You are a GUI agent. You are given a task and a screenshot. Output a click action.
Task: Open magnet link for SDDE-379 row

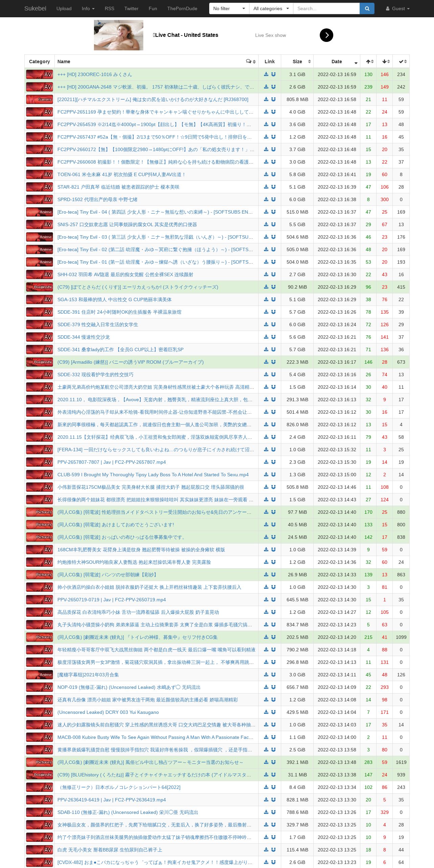(x=273, y=324)
